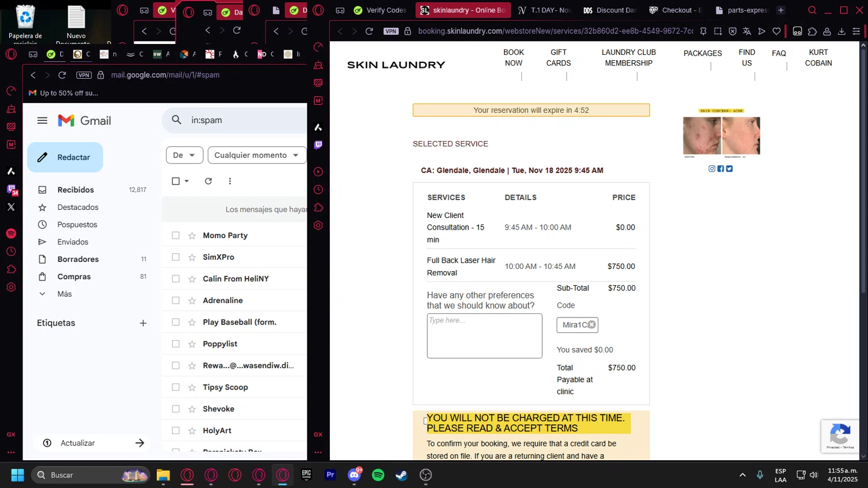Select the SimXPro email checkbox
This screenshot has height=488, width=868.
click(176, 257)
